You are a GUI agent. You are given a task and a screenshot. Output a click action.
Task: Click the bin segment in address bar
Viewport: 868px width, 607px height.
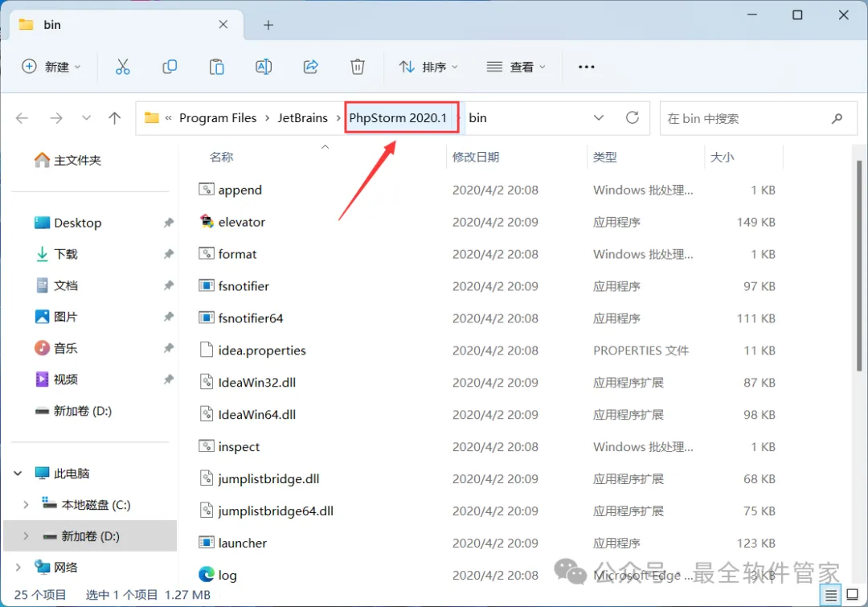477,118
